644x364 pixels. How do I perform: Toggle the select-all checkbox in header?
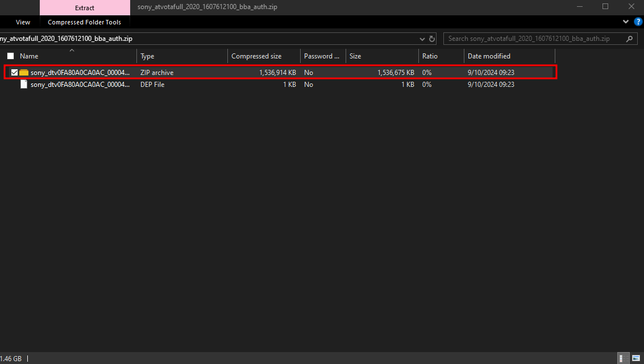point(11,56)
